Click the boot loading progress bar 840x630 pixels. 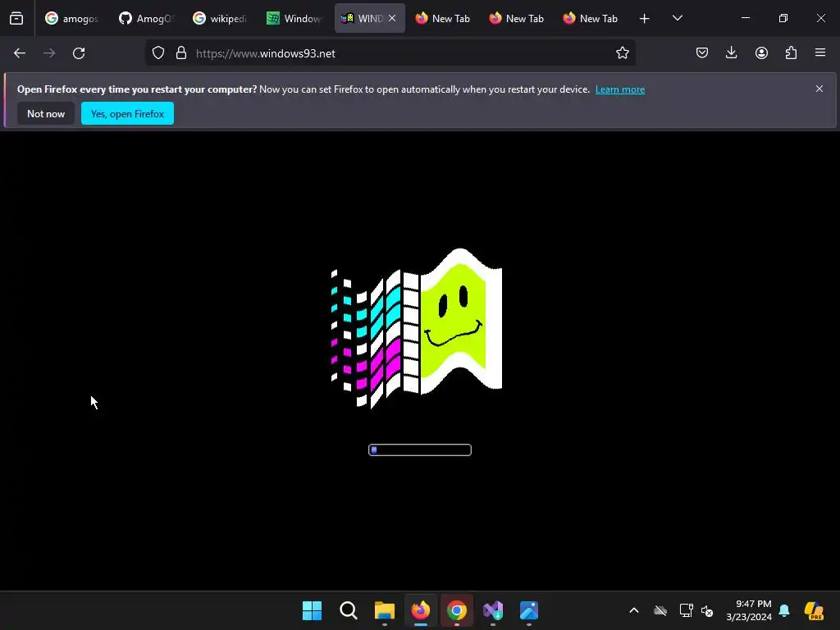tap(420, 450)
